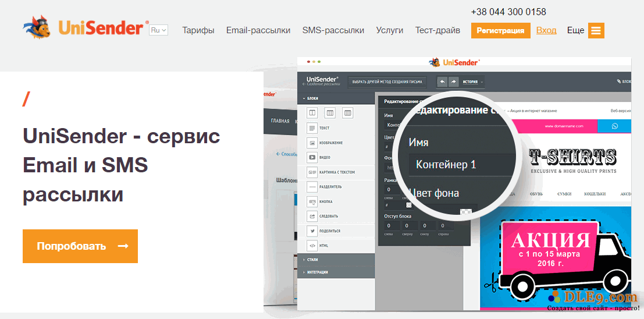The height and width of the screenshot is (319, 644).
Task: Click the СУМКИ link in the email preview
Action: pos(564,194)
